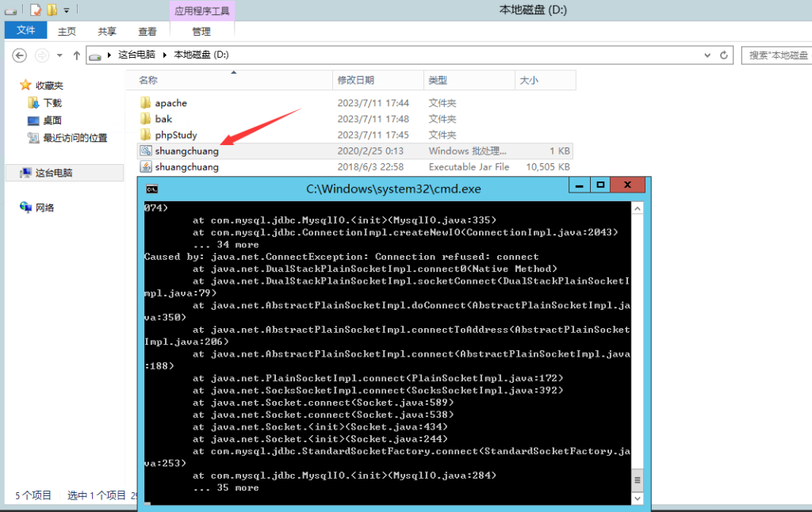Click the search box for 本地磁盘
812x512 pixels.
click(x=777, y=55)
